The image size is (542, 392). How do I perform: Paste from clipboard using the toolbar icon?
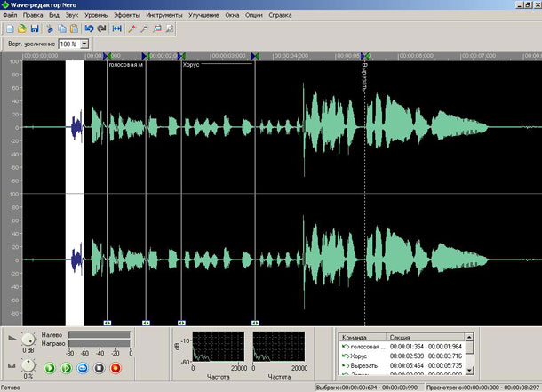(74, 28)
